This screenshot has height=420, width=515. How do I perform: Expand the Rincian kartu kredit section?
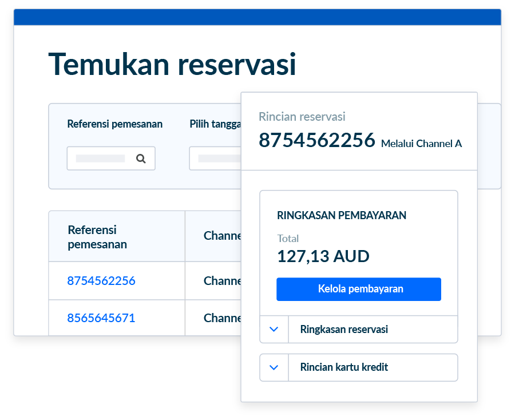(x=343, y=367)
